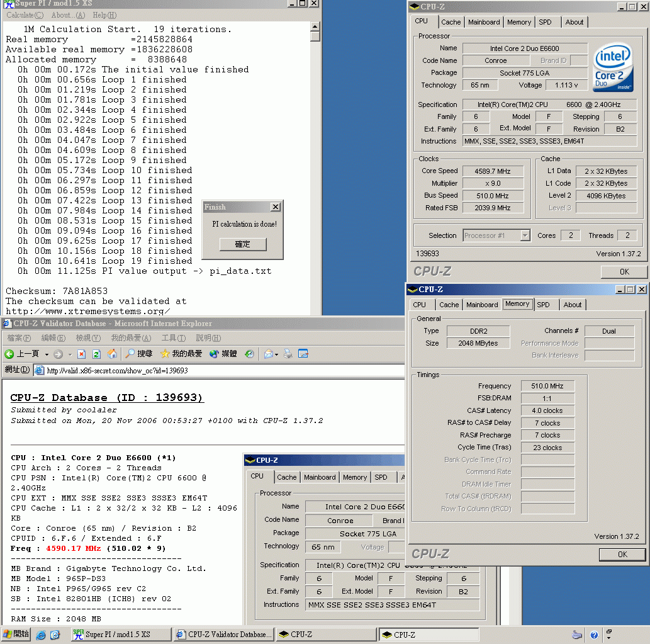The width and height of the screenshot is (650, 644).
Task: Click the Super PI scrollbar up arrow
Action: click(x=315, y=26)
